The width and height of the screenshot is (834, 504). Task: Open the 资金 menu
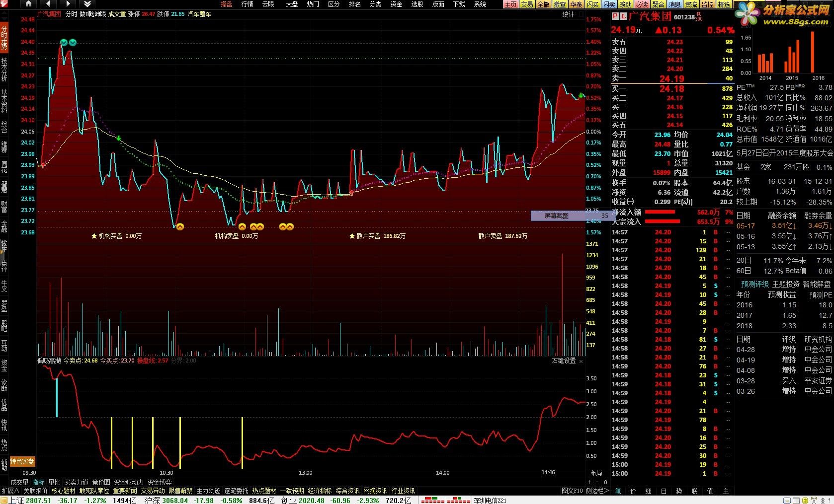pyautogui.click(x=396, y=4)
